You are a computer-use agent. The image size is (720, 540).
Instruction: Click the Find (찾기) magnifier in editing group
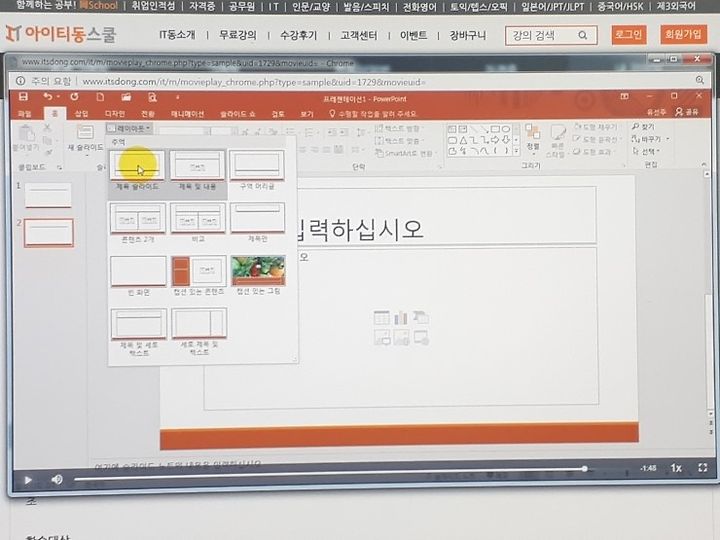[x=636, y=126]
